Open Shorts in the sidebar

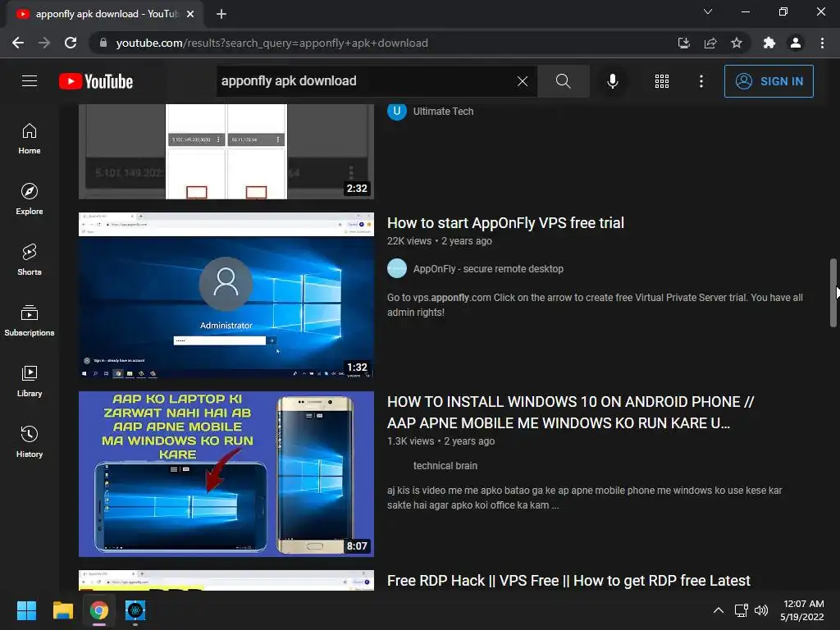coord(30,260)
